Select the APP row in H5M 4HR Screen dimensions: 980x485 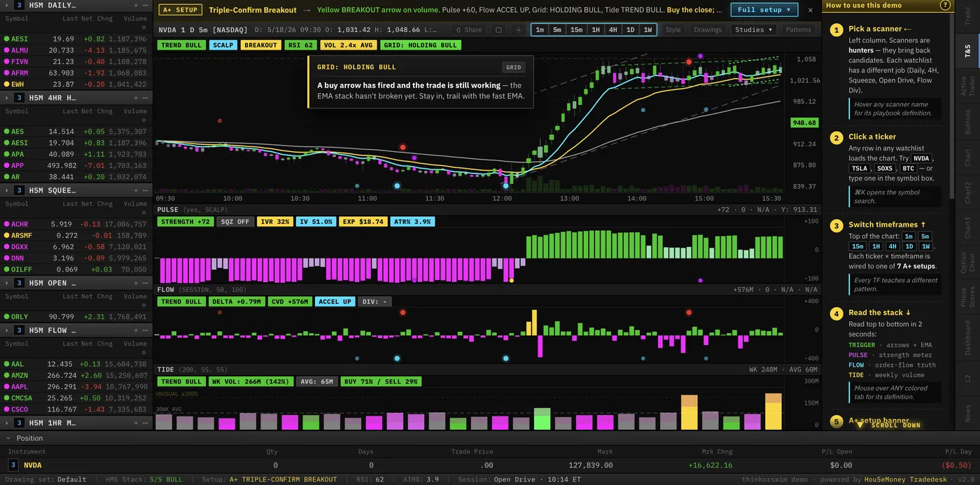pos(76,165)
